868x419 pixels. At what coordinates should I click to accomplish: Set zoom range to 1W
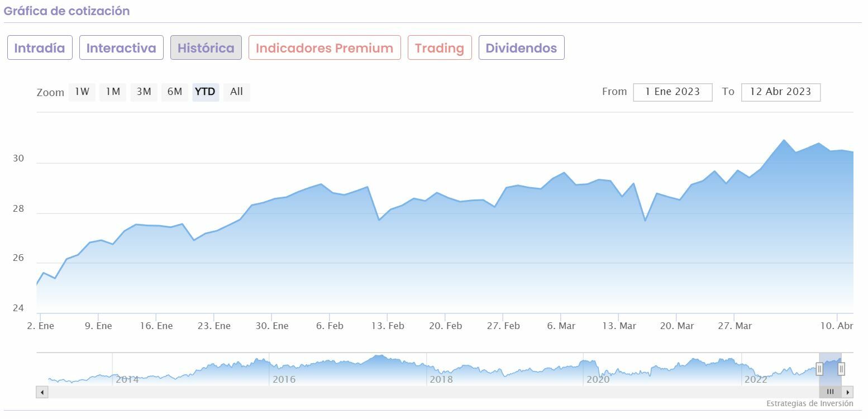82,92
